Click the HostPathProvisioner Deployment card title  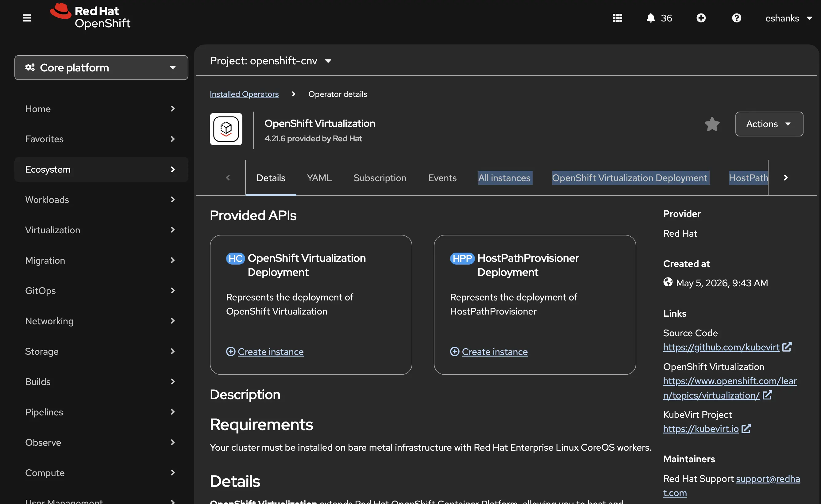coord(528,265)
